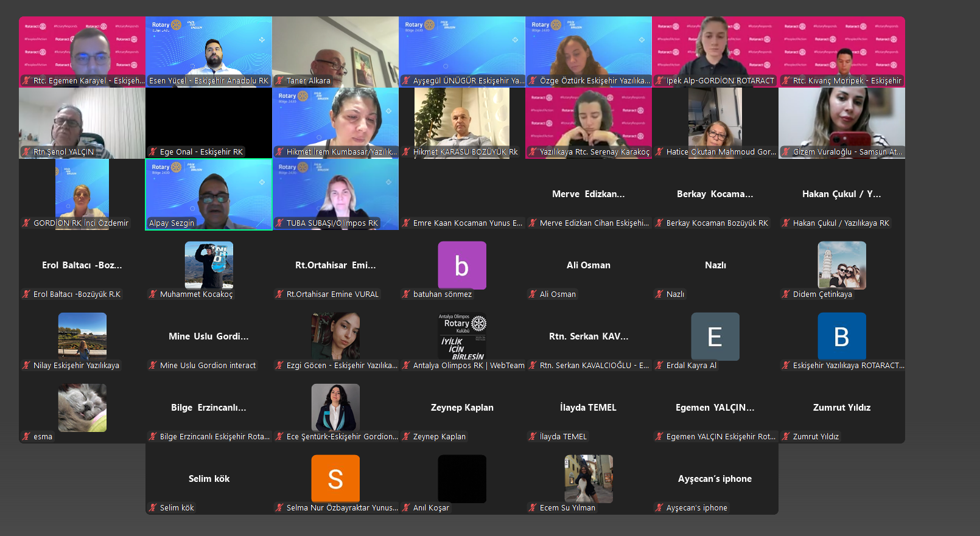The width and height of the screenshot is (980, 536).
Task: Click esma's cat profile picture
Action: (82, 408)
